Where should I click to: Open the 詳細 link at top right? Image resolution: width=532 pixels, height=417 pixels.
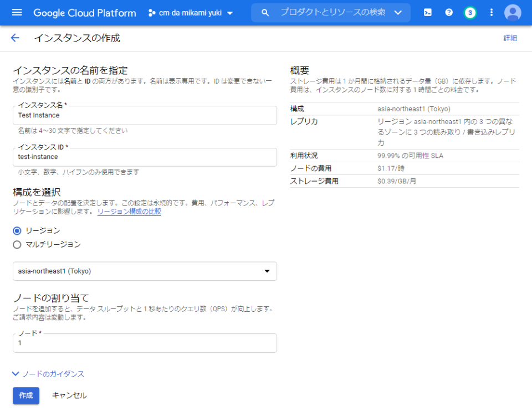coord(509,38)
